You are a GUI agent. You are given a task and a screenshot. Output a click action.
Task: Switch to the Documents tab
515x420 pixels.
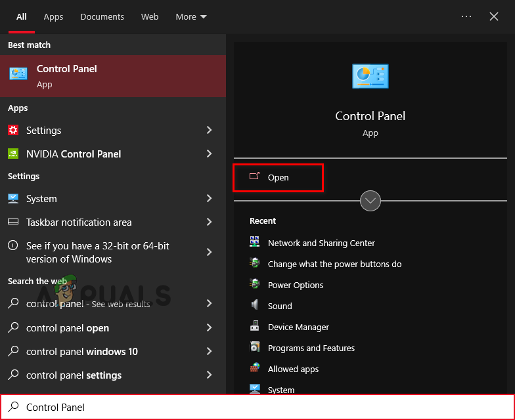pyautogui.click(x=102, y=16)
